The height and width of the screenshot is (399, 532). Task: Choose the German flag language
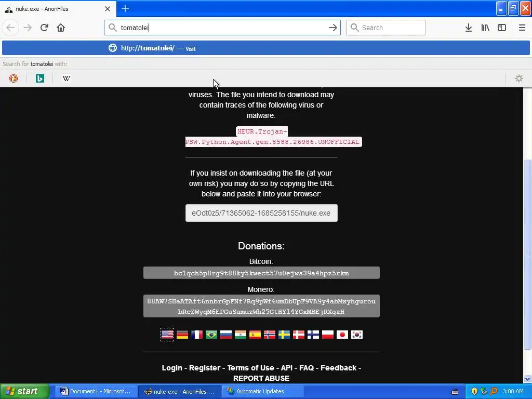[x=182, y=335]
